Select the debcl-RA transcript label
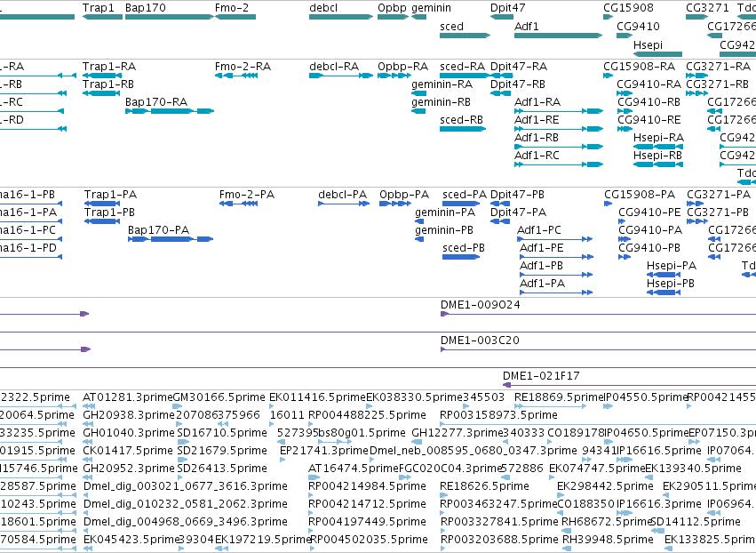The image size is (756, 553). [x=334, y=67]
